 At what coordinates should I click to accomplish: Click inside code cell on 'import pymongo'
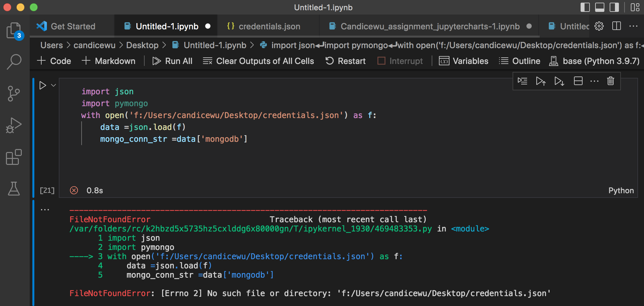point(115,103)
